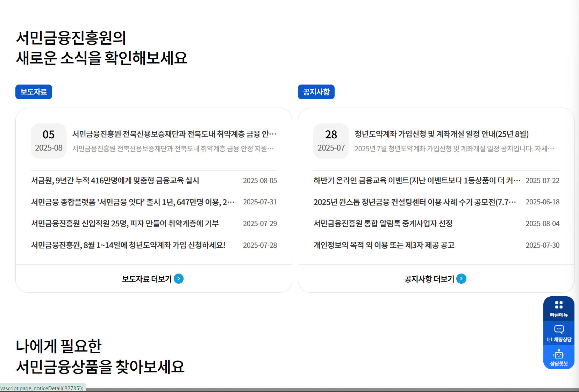Open article 8월 1~14일에 청년도약계좌 가입 신청하세요
This screenshot has height=392, width=579.
128,245
